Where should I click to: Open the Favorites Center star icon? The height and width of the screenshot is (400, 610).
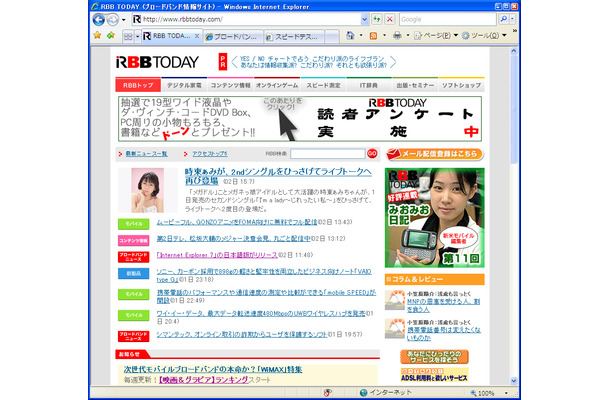(x=97, y=36)
